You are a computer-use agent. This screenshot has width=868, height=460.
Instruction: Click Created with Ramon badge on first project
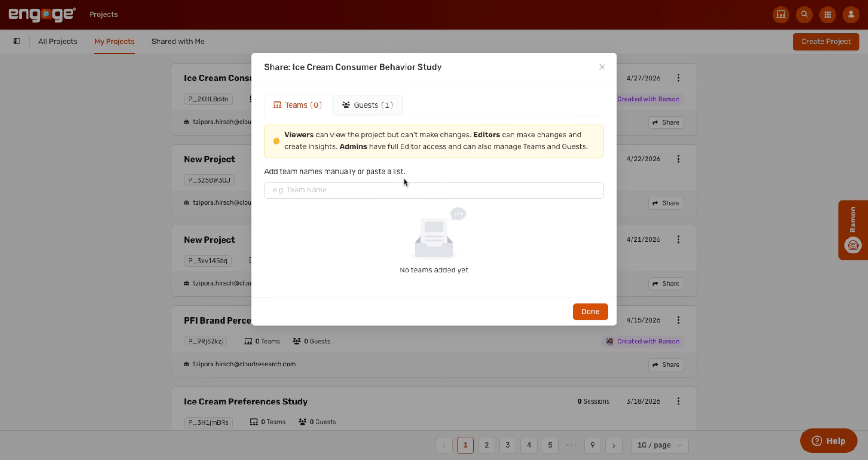[x=648, y=99]
